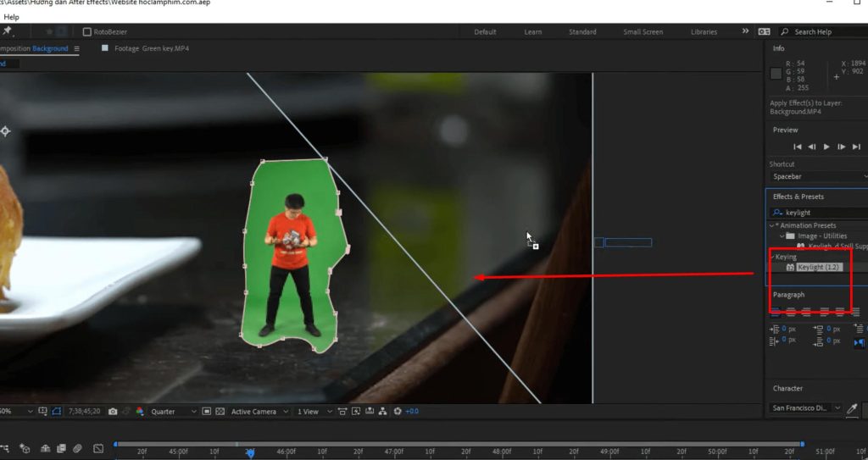Open the composition flowchart icon
This screenshot has height=460, width=868.
382,411
